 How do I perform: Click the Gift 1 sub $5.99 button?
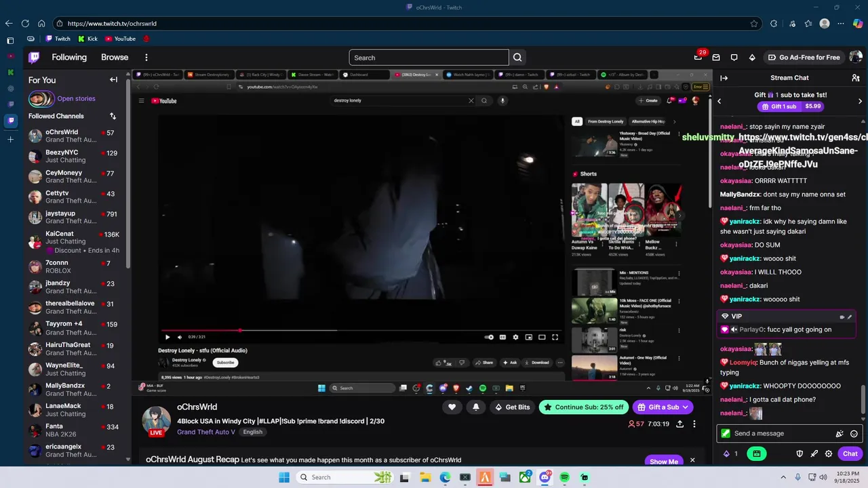click(791, 106)
